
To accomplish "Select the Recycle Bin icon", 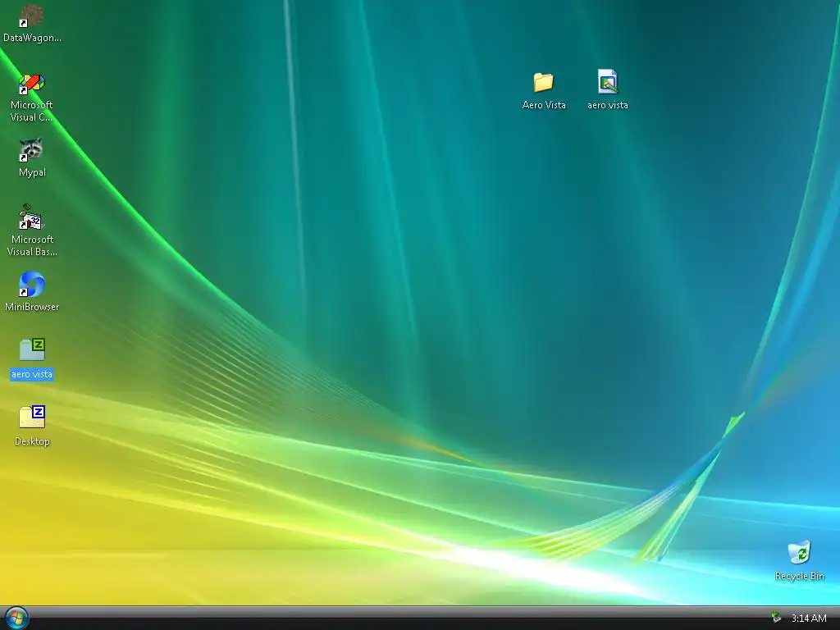I will click(x=799, y=553).
